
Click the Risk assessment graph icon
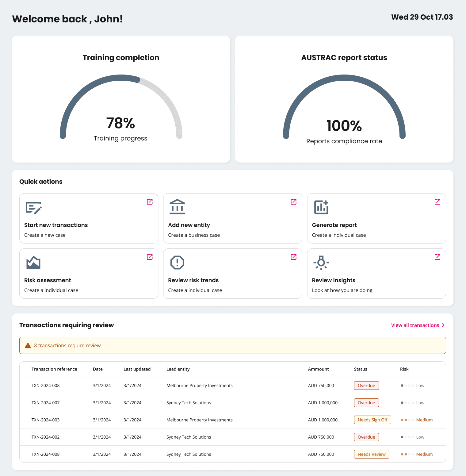[x=33, y=263]
